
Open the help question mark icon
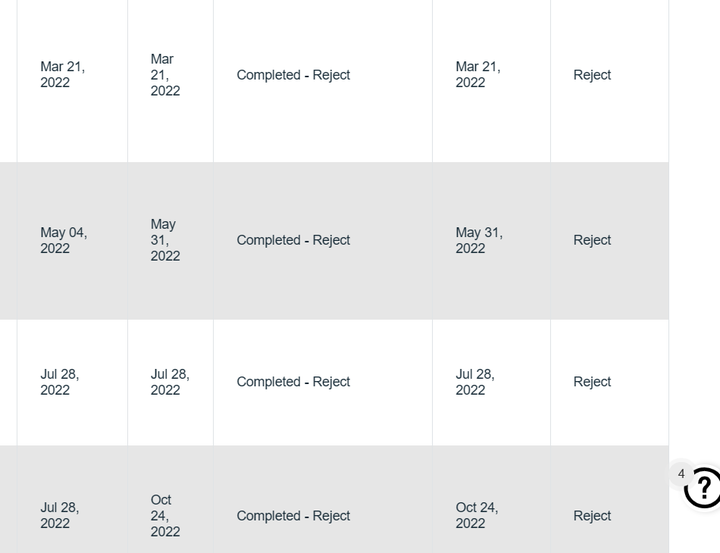click(x=703, y=487)
